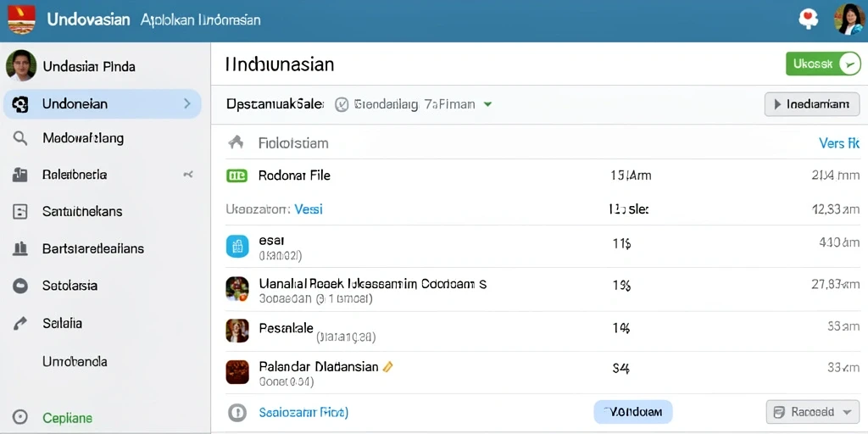Toggle the green Ukossk switch
The height and width of the screenshot is (434, 868).
[823, 64]
